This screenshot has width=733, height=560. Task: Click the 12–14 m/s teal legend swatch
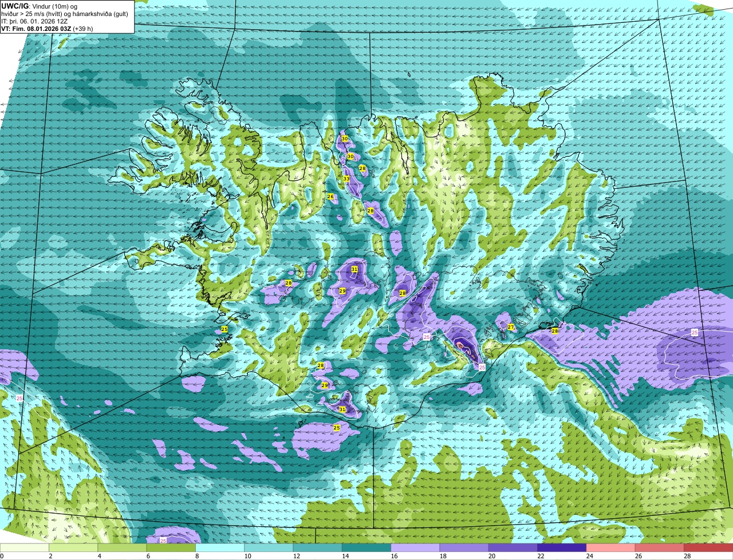[x=318, y=548]
